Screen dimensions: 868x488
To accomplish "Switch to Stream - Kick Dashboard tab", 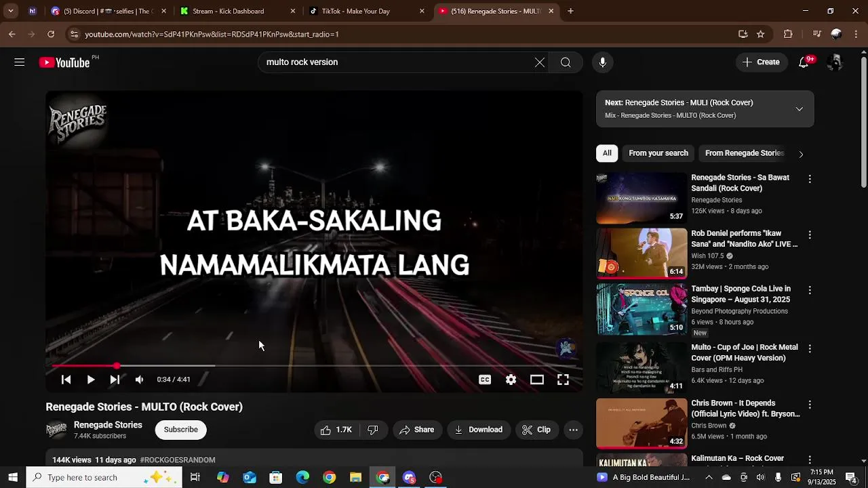I will (x=237, y=12).
